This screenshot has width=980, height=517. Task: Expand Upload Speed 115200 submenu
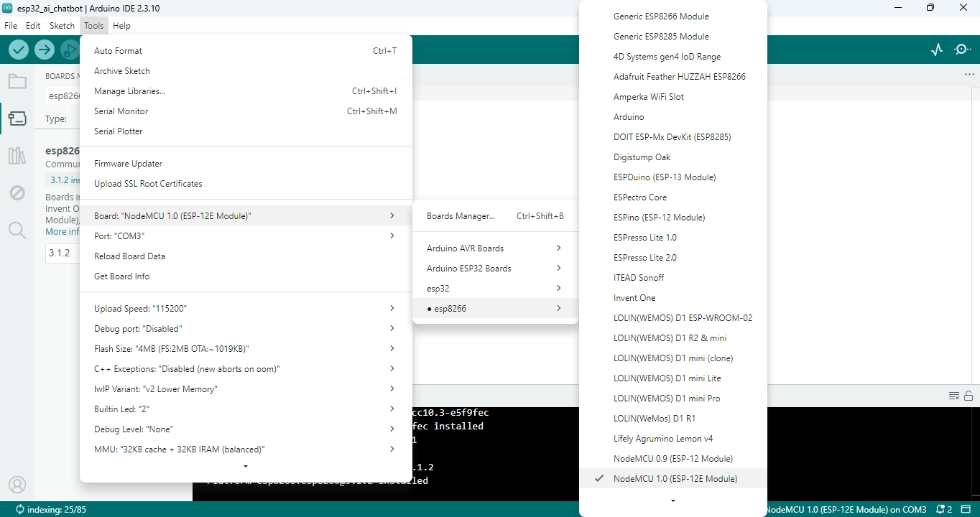pos(246,309)
